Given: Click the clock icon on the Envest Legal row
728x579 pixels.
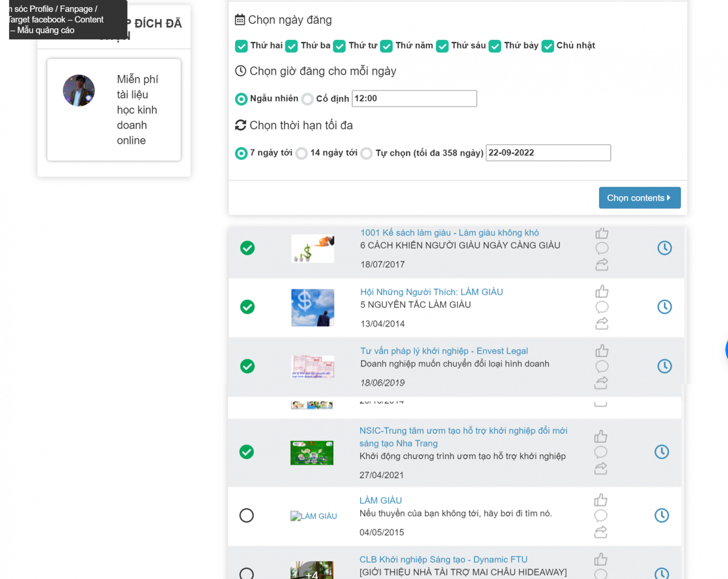Looking at the screenshot, I should coord(664,366).
